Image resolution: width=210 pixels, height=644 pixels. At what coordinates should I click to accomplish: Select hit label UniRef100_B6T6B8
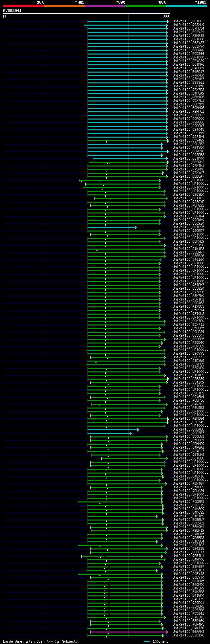pos(188,458)
